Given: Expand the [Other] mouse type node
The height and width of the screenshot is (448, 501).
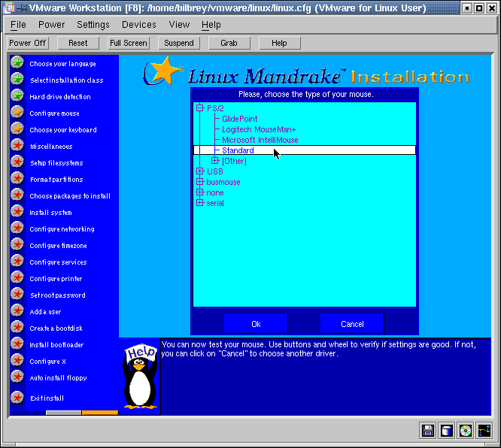Looking at the screenshot, I should 215,161.
